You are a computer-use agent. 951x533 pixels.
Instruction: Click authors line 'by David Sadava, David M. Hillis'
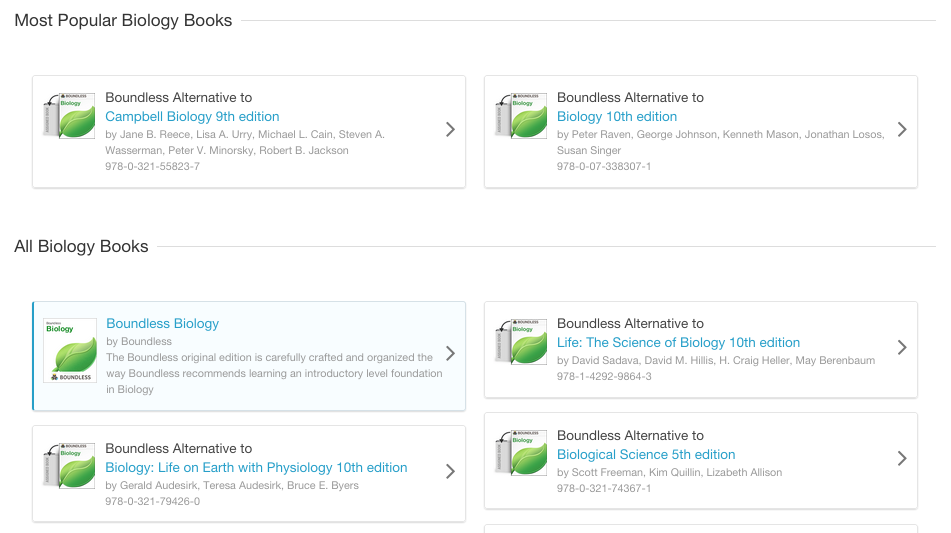coord(716,360)
